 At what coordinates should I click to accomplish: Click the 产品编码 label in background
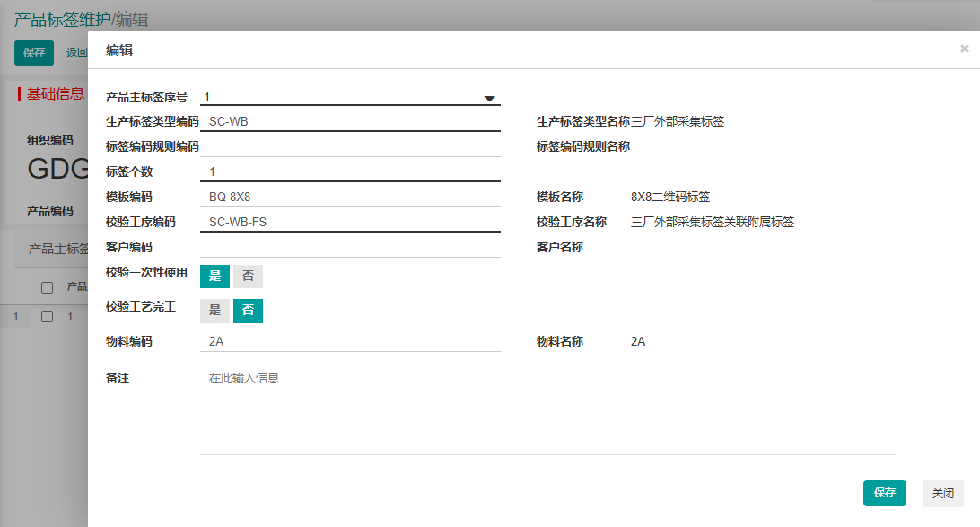click(50, 211)
